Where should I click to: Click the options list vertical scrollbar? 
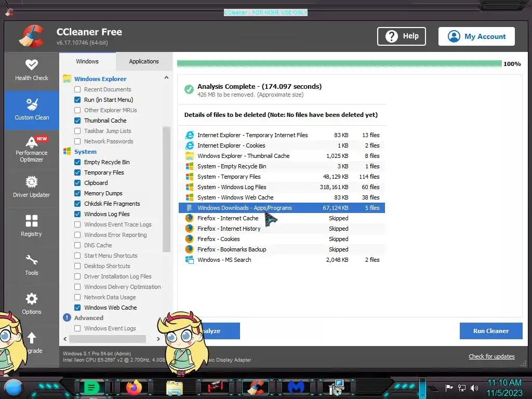point(166,189)
